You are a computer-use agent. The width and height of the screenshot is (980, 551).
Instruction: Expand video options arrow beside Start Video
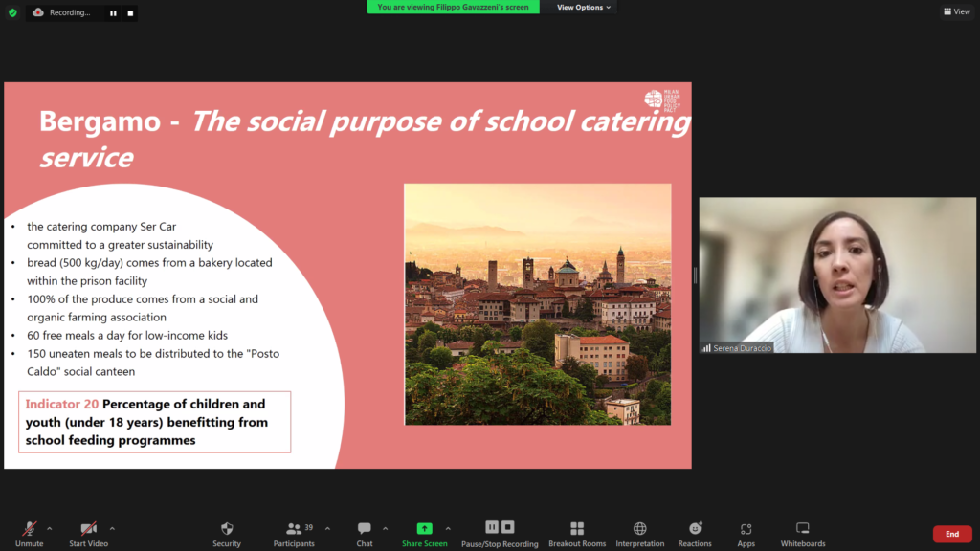pos(112,527)
